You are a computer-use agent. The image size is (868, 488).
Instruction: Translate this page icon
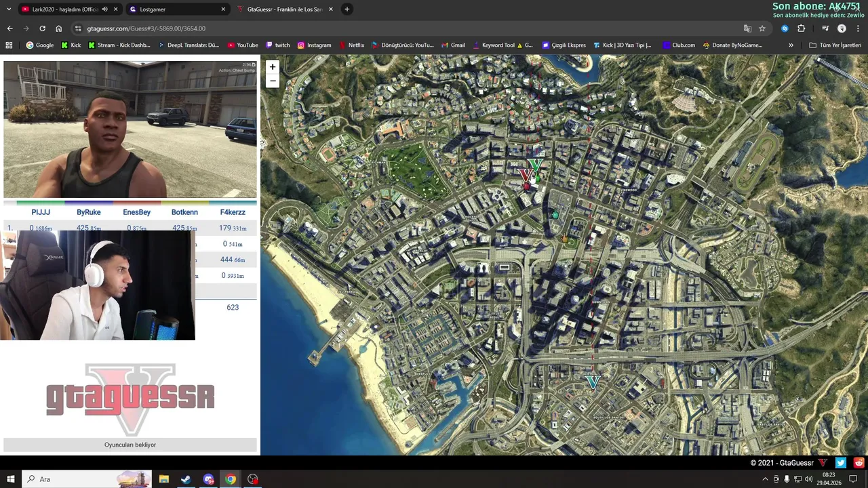[x=747, y=28]
